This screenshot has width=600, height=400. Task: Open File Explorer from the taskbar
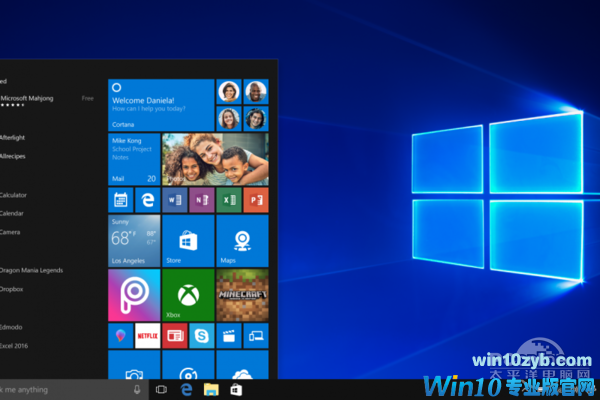pos(211,390)
